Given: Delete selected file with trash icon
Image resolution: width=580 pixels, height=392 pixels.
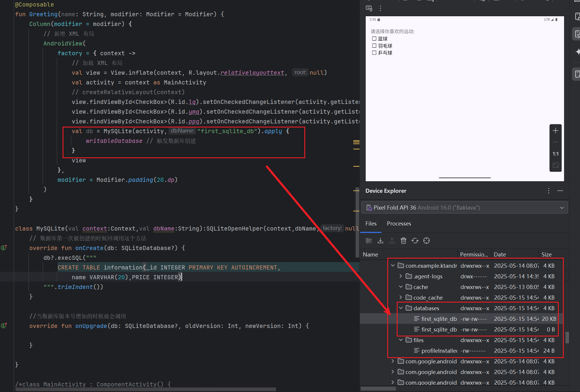Looking at the screenshot, I should (x=403, y=241).
